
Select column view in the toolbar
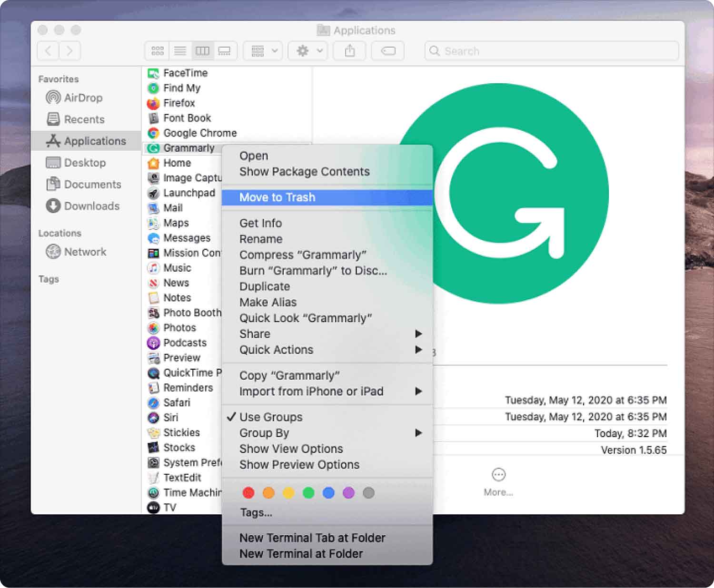pyautogui.click(x=202, y=51)
